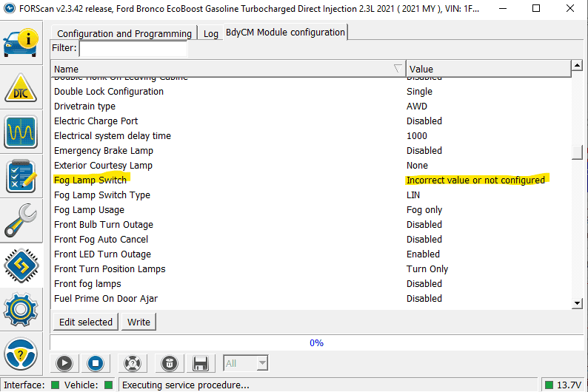This screenshot has height=392, width=588.
Task: Open the steering wheel help section
Action: point(21,354)
